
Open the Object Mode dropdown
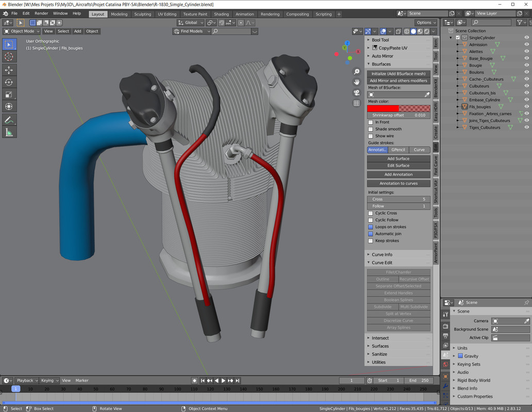pos(22,31)
